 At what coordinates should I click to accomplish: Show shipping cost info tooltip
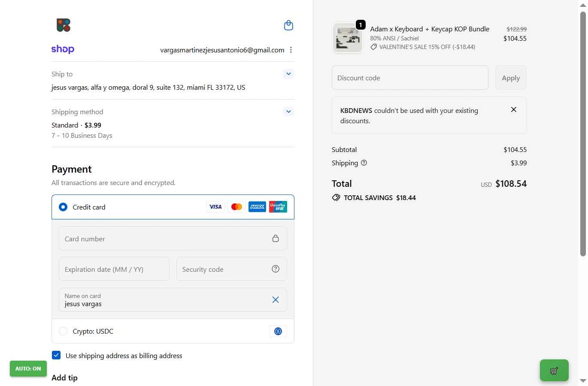coord(364,163)
